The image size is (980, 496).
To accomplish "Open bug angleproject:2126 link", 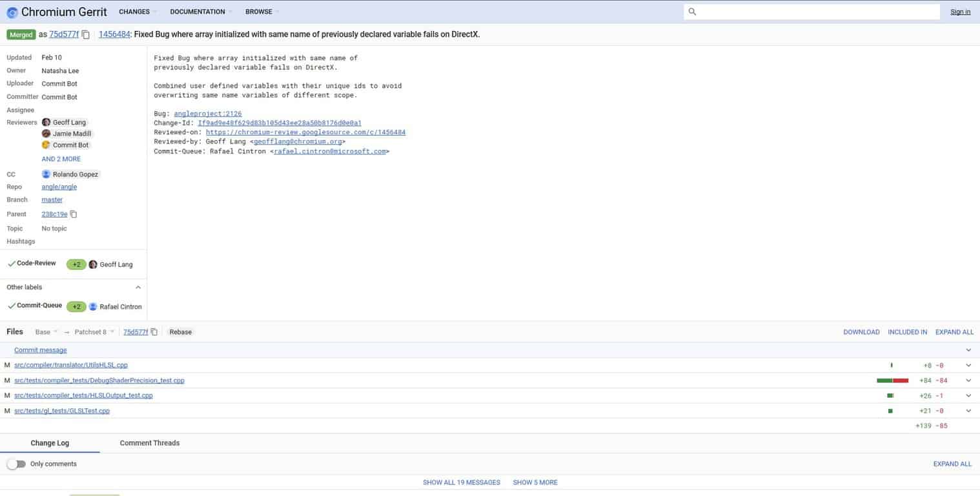I will click(208, 114).
